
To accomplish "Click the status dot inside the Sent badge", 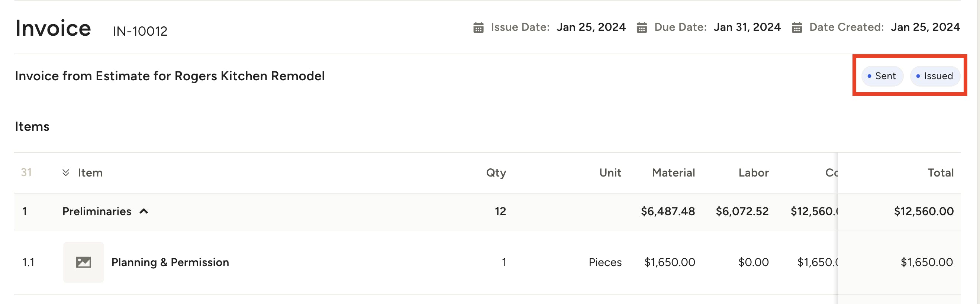I will 868,76.
